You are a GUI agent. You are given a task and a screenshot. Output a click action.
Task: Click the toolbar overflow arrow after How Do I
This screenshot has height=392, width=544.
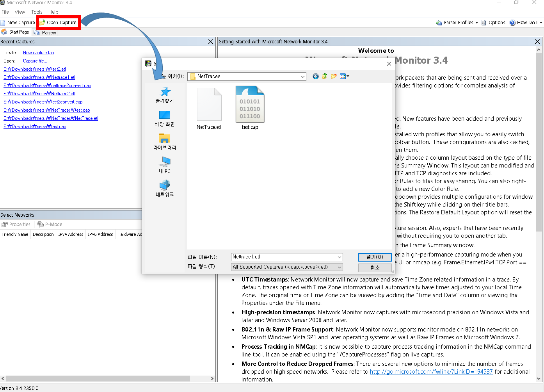coord(541,23)
